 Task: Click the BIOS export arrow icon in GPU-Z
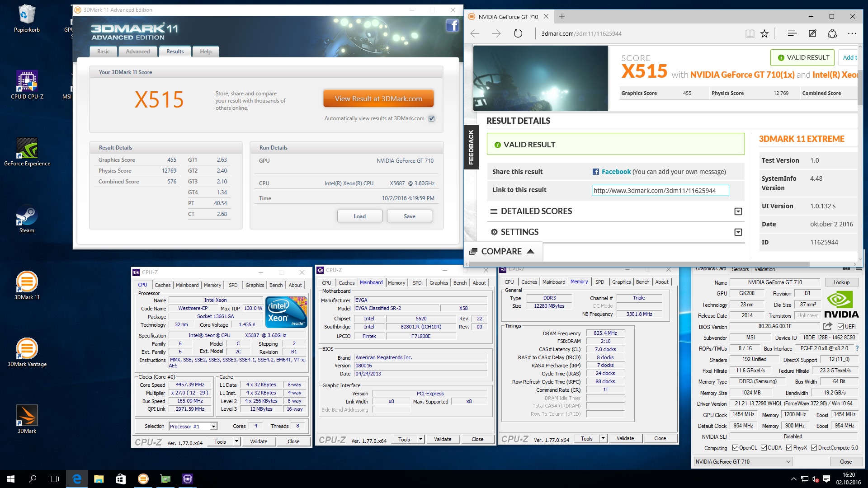coord(827,326)
